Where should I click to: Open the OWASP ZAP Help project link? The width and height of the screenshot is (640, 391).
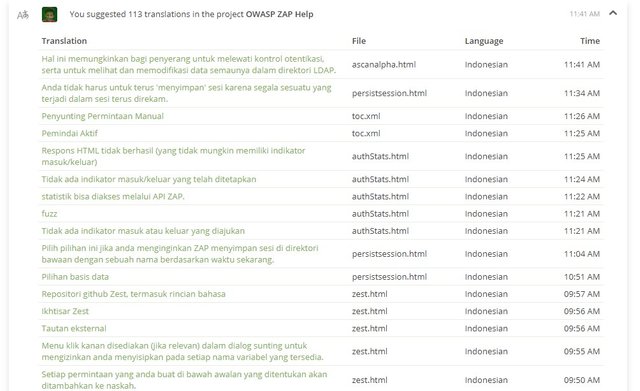click(x=280, y=14)
